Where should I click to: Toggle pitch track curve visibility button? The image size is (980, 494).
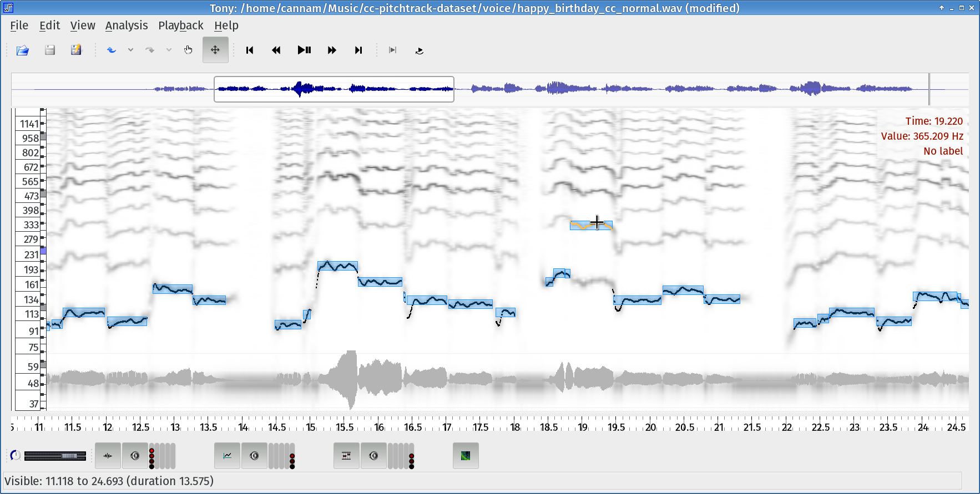click(228, 456)
